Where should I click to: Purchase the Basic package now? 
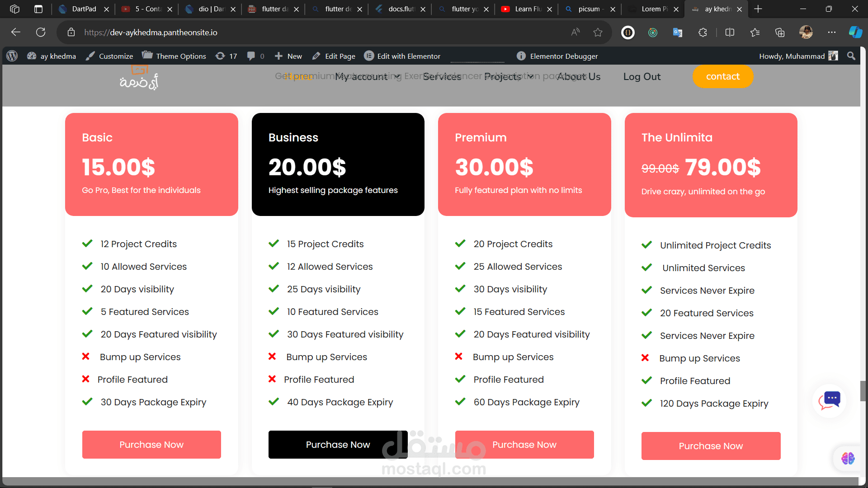151,445
